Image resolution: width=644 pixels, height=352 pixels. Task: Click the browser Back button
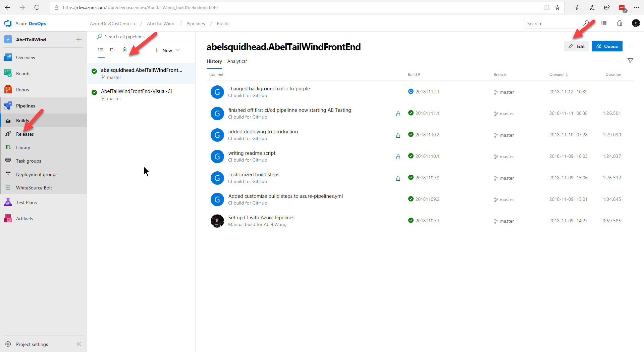click(7, 7)
